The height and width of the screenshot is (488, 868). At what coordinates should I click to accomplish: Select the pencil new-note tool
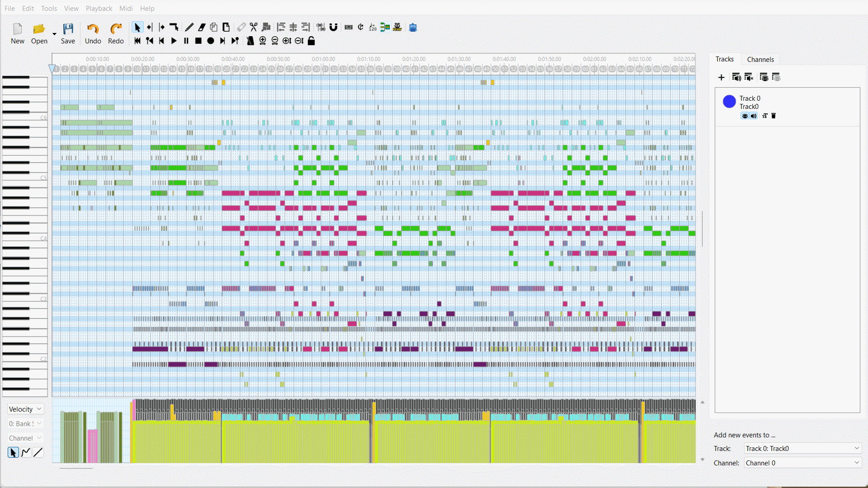click(x=189, y=28)
